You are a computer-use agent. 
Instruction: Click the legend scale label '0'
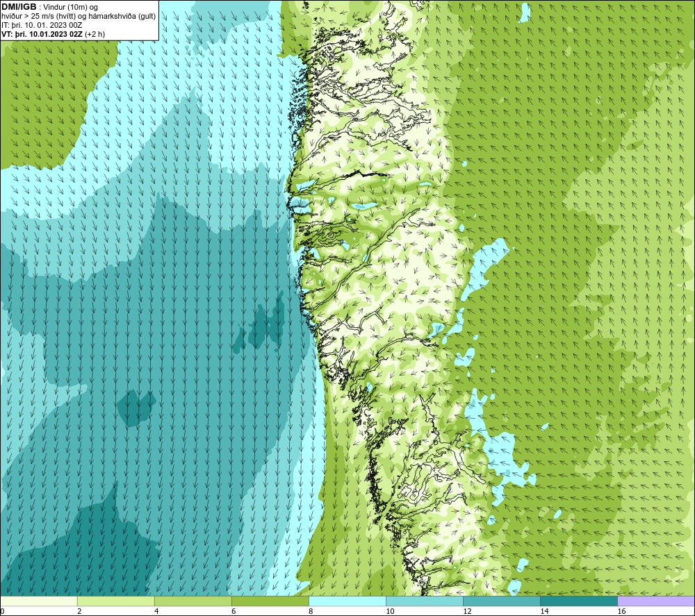(2, 611)
